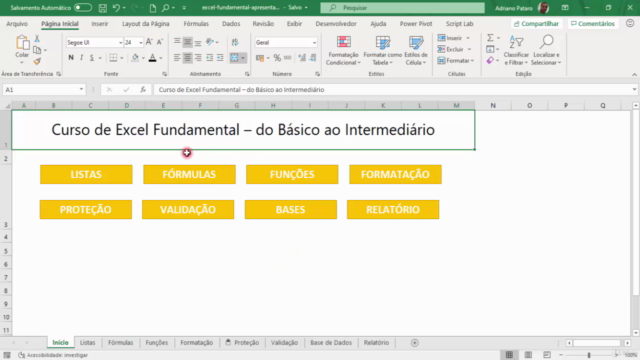Screen dimensions: 640x360
Task: Click the Decrease Decimal icon
Action: [x=313, y=58]
